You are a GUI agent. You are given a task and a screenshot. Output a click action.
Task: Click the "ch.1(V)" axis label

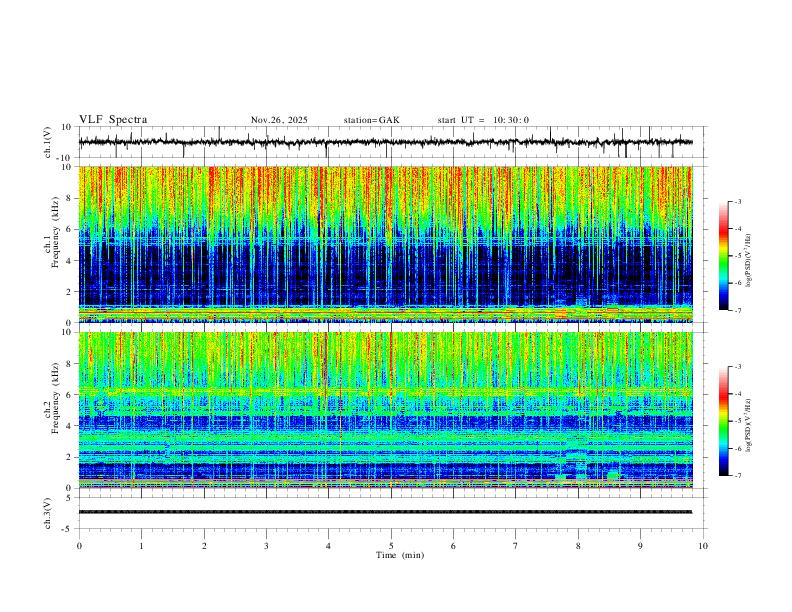[x=48, y=142]
